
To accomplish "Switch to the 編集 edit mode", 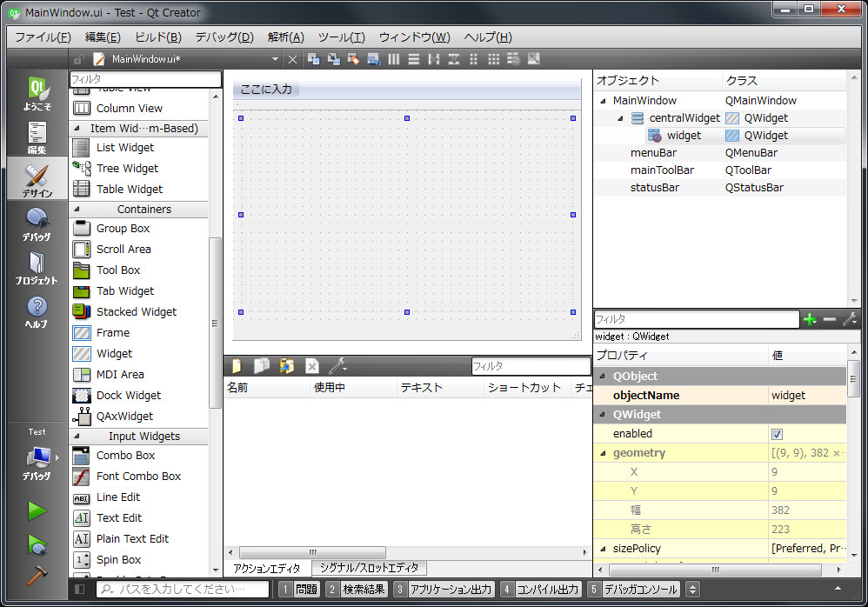I will [37, 137].
